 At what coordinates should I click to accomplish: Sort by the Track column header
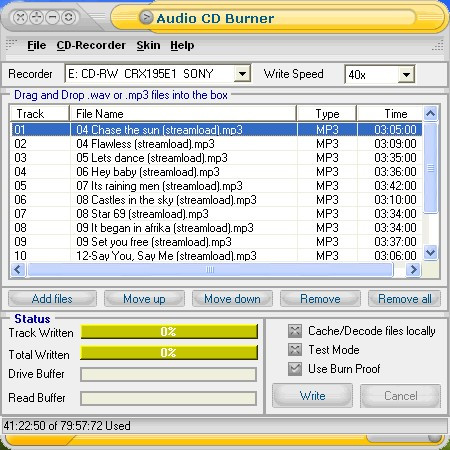pos(40,114)
